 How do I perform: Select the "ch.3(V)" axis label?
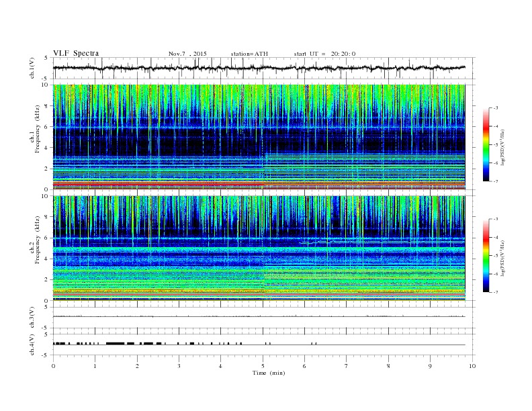(x=32, y=318)
